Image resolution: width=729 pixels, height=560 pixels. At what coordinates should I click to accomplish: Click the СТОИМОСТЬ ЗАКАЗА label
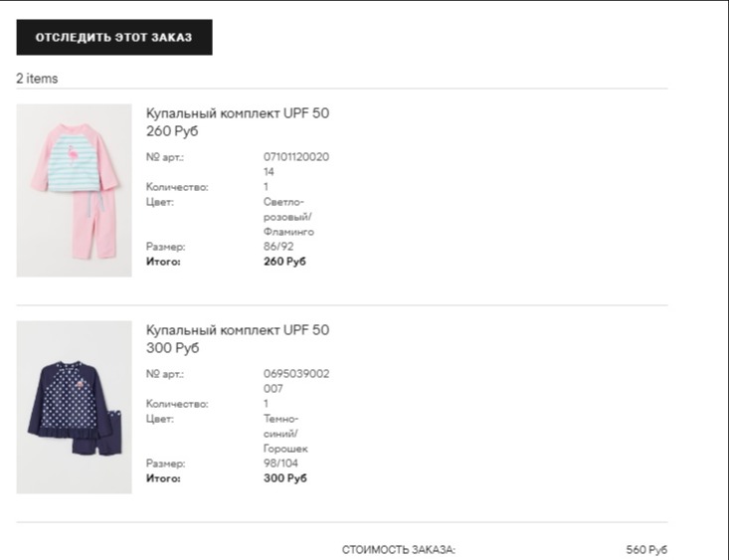click(x=398, y=550)
